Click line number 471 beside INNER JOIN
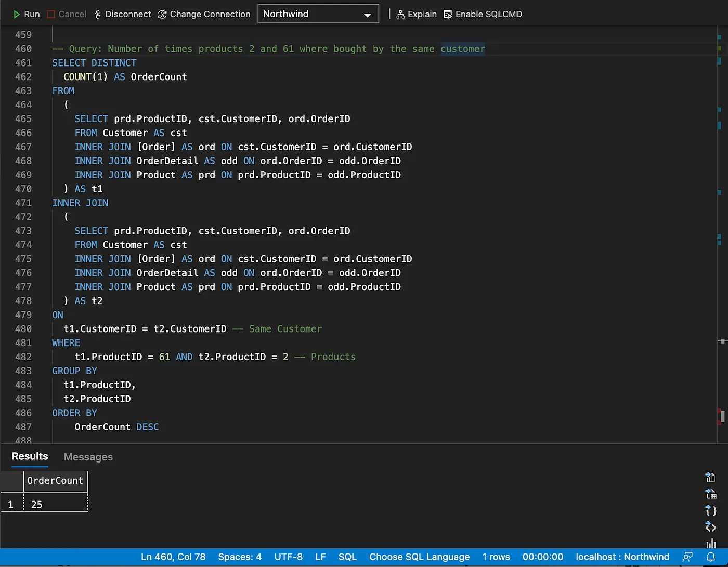 23,203
